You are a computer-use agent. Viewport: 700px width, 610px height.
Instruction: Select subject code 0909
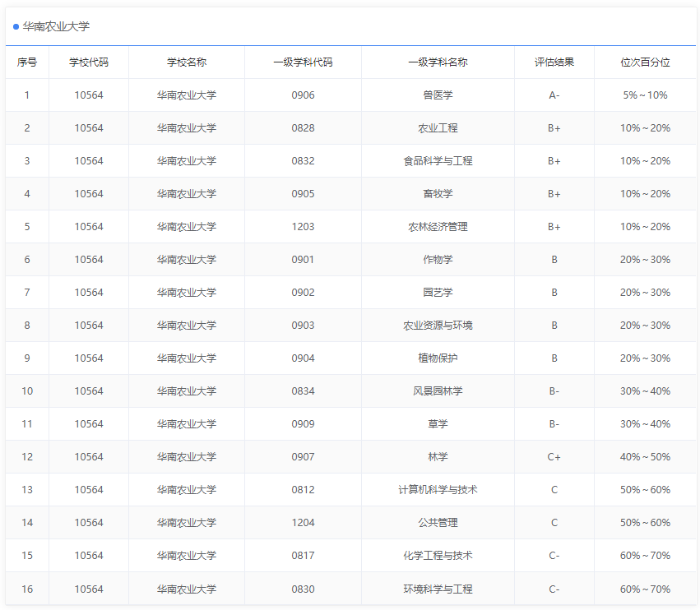(304, 424)
